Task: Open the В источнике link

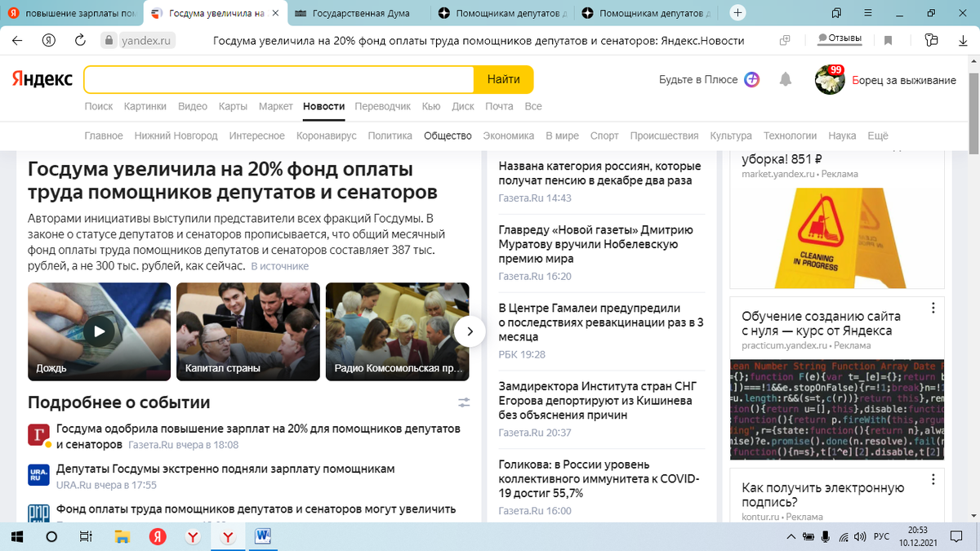Action: (280, 266)
